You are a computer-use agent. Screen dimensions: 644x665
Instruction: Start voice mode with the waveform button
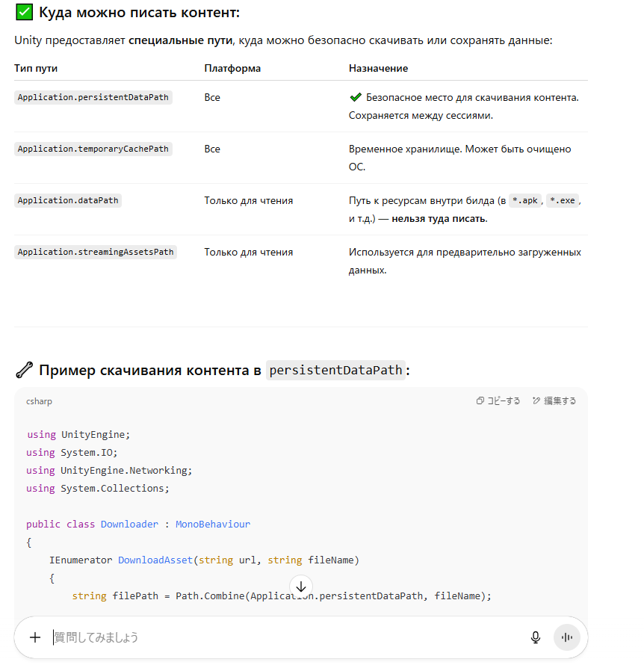[x=567, y=637]
